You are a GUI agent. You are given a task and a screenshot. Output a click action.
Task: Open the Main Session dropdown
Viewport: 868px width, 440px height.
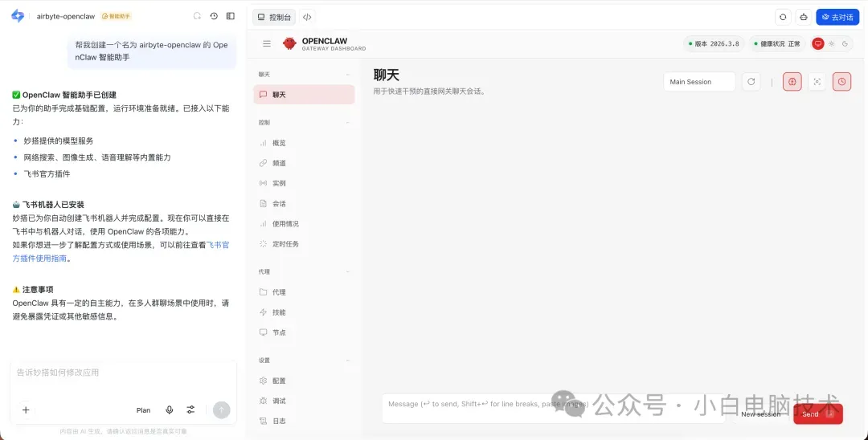point(699,82)
